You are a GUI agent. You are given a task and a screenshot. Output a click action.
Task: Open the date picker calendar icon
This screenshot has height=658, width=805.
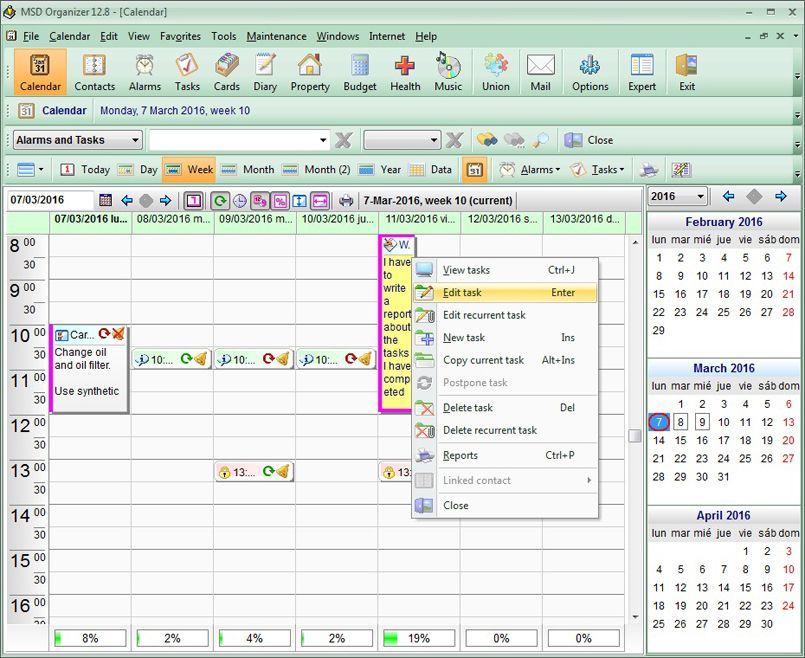click(x=105, y=200)
